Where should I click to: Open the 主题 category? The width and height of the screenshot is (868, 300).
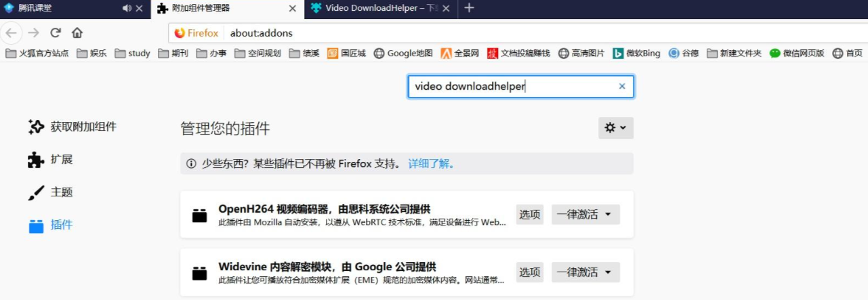[x=50, y=192]
